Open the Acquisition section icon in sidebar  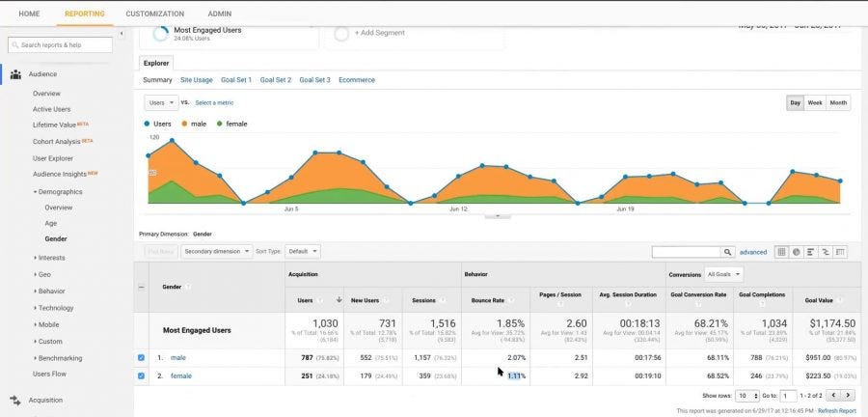(x=15, y=400)
